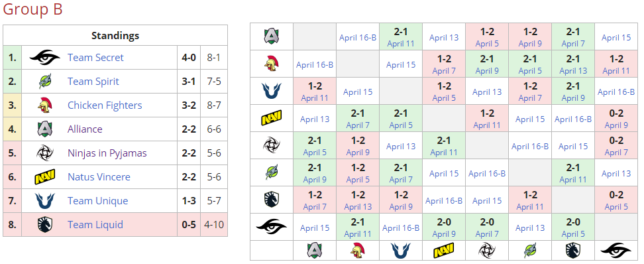Click April 16-B in Alliance's crosstable row
Image resolution: width=644 pixels, height=264 pixels.
pyautogui.click(x=358, y=37)
